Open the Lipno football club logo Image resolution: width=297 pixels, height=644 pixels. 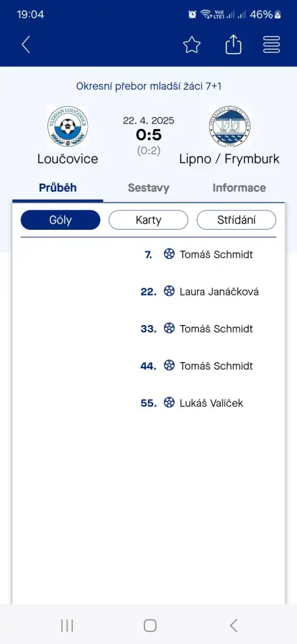(x=230, y=127)
